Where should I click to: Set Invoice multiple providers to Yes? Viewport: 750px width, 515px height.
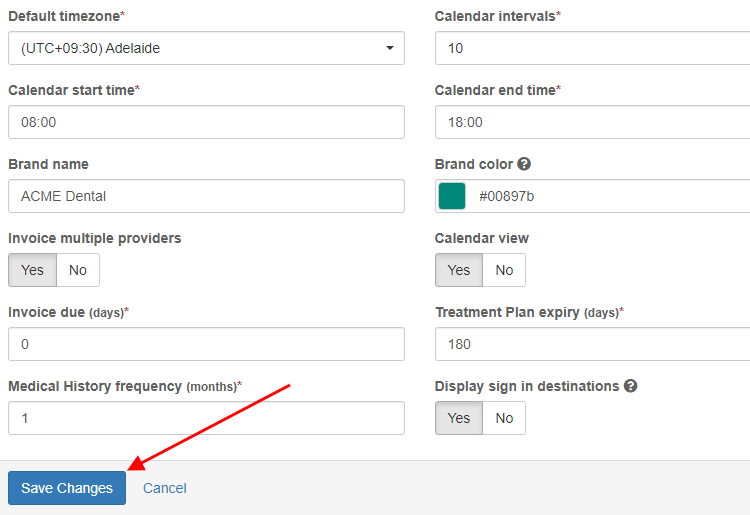(33, 270)
